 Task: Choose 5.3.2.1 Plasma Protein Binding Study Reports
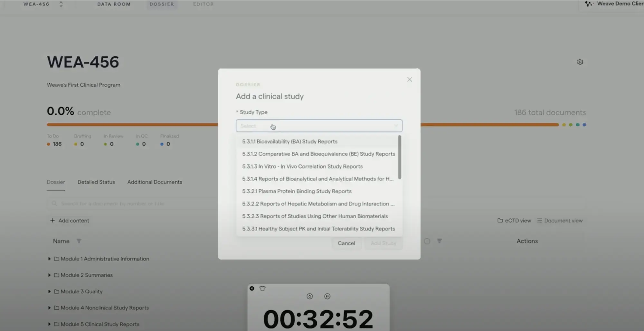point(297,191)
